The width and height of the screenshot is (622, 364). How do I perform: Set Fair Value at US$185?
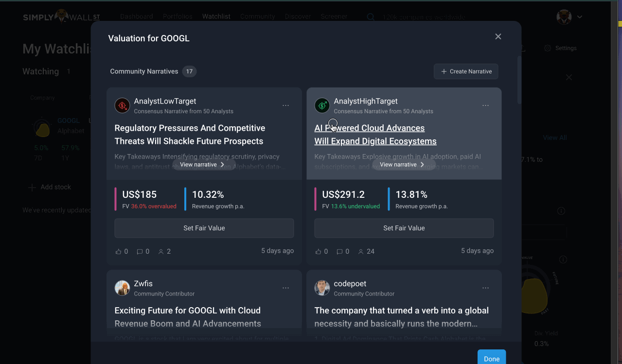point(204,228)
